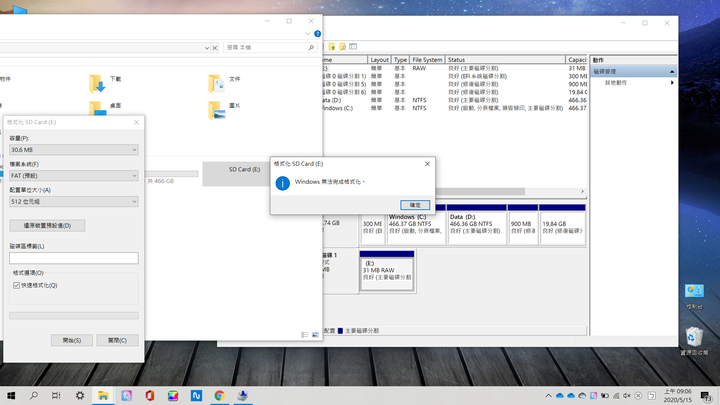Click the panel-view toolbar icon in Disk Management
Viewport: 720px width, 405px height.
(x=353, y=46)
